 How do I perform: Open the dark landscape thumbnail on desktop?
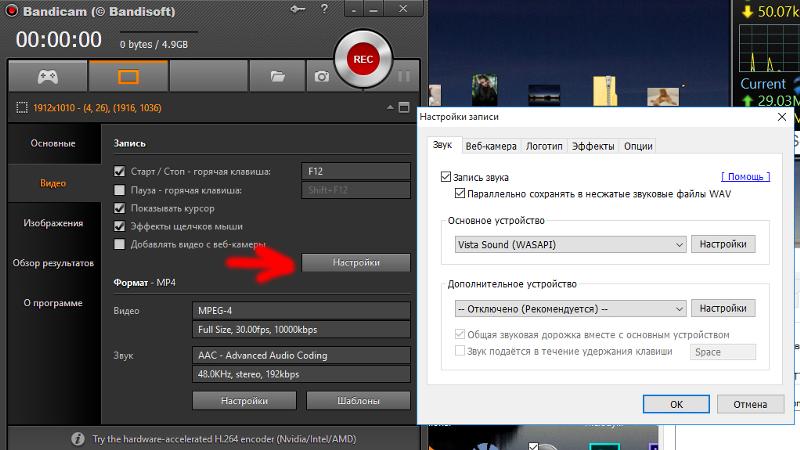[544, 95]
